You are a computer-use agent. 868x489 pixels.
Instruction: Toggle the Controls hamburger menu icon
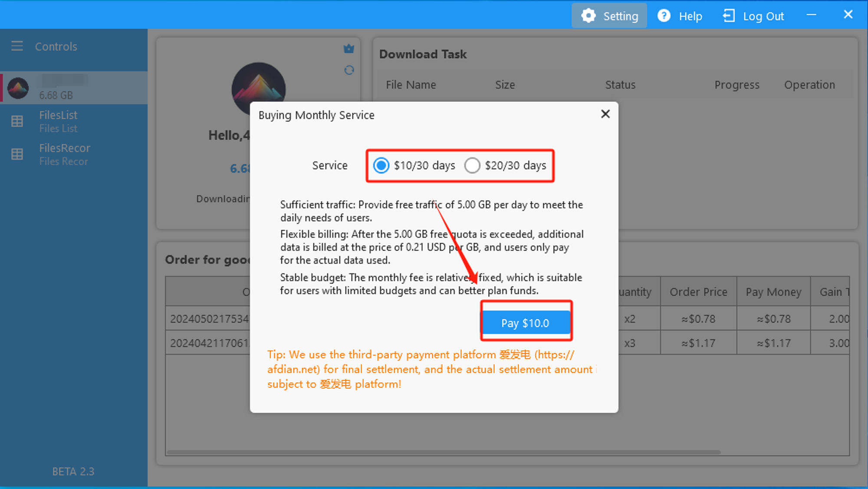17,46
